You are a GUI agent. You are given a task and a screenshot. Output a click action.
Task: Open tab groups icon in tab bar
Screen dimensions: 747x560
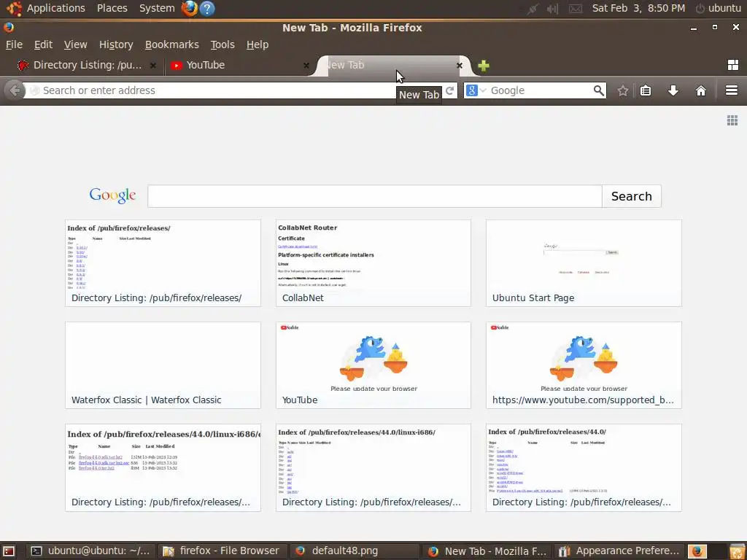(x=732, y=65)
